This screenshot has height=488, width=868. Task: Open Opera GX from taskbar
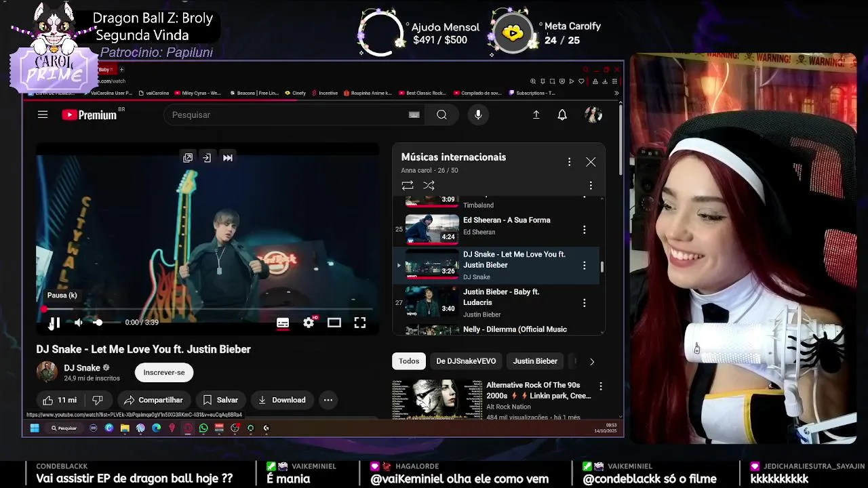[188, 428]
